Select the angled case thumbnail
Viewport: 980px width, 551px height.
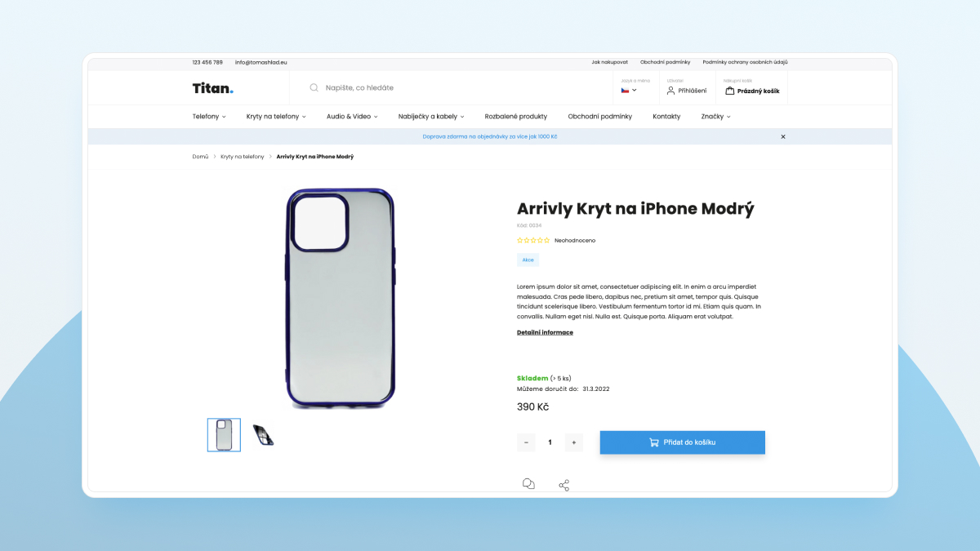coord(263,435)
